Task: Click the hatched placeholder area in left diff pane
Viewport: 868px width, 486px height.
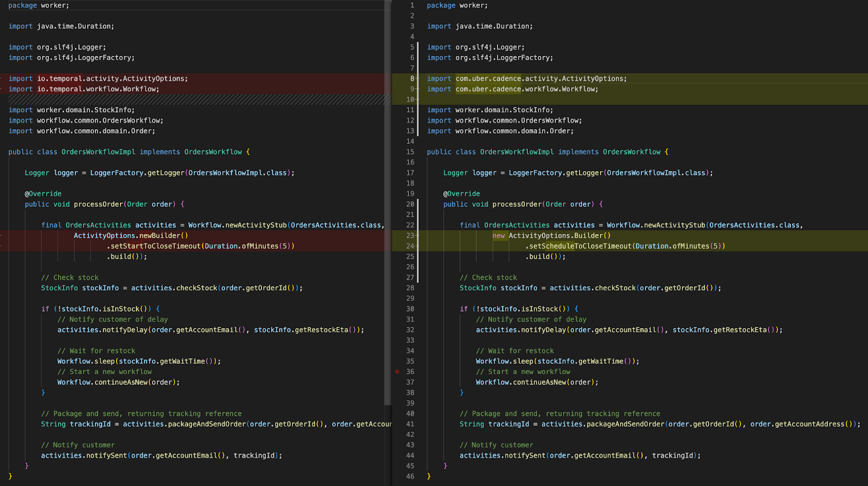Action: tap(195, 99)
